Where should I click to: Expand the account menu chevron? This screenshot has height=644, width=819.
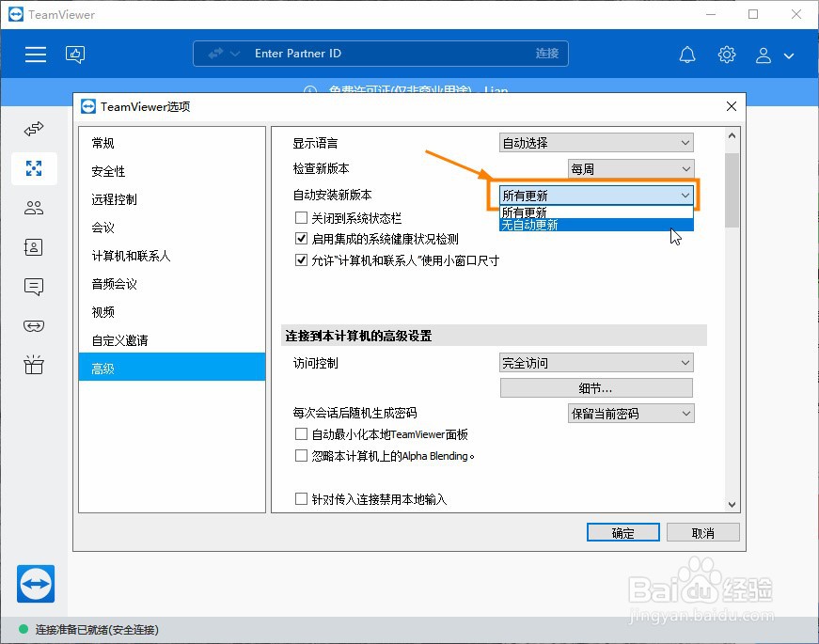[x=789, y=55]
